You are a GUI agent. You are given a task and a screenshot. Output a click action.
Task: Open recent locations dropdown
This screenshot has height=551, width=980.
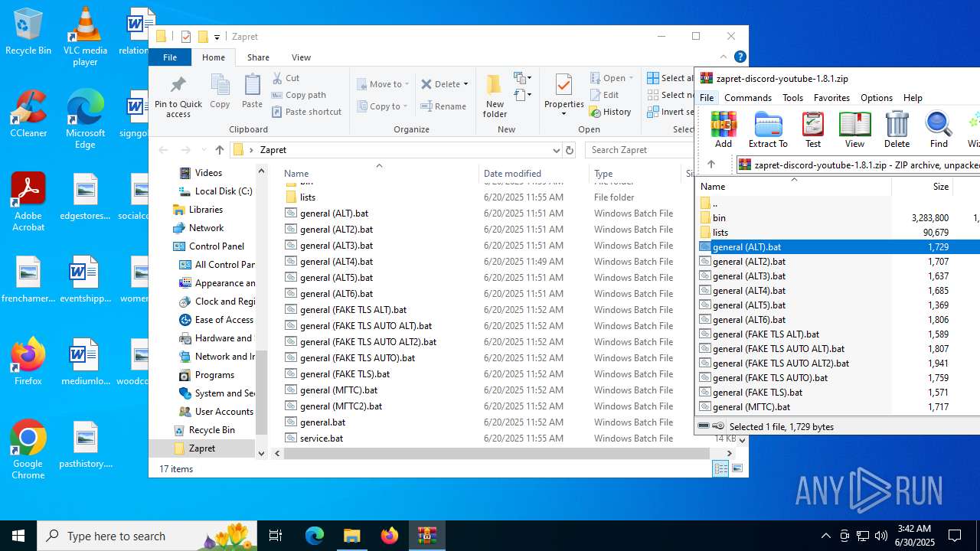(204, 150)
